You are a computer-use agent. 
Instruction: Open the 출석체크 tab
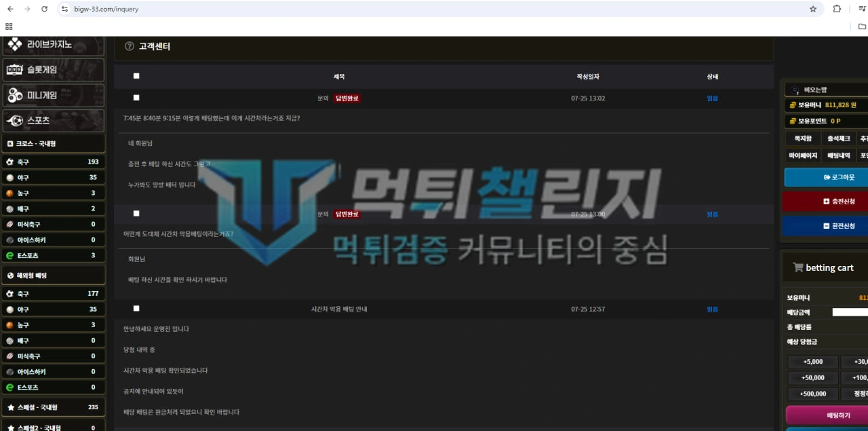838,138
